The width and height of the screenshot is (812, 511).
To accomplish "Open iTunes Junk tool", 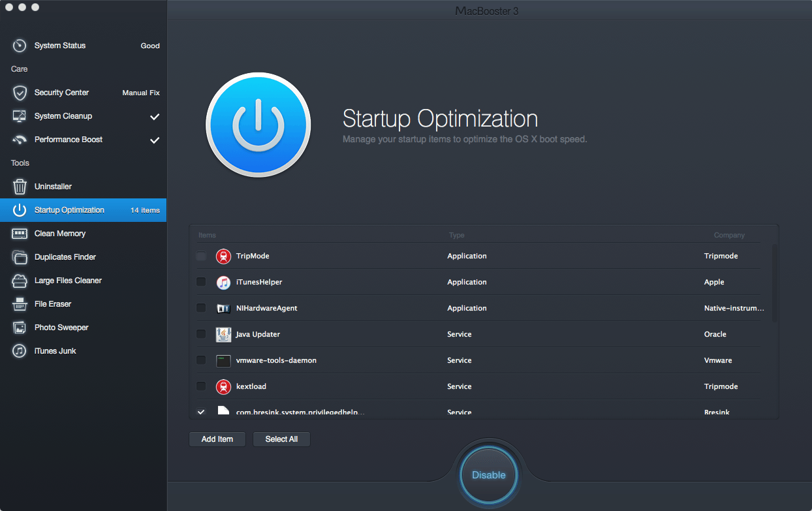I will click(83, 351).
